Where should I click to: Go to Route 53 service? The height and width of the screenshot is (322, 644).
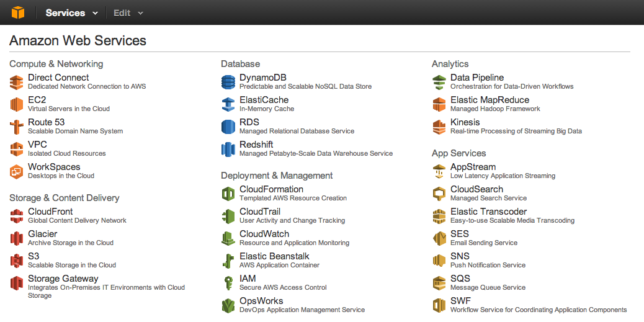tap(47, 122)
